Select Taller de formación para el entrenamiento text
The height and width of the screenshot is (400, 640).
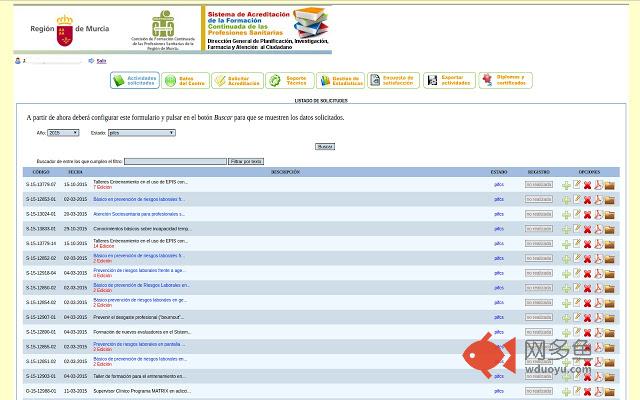coord(139,376)
